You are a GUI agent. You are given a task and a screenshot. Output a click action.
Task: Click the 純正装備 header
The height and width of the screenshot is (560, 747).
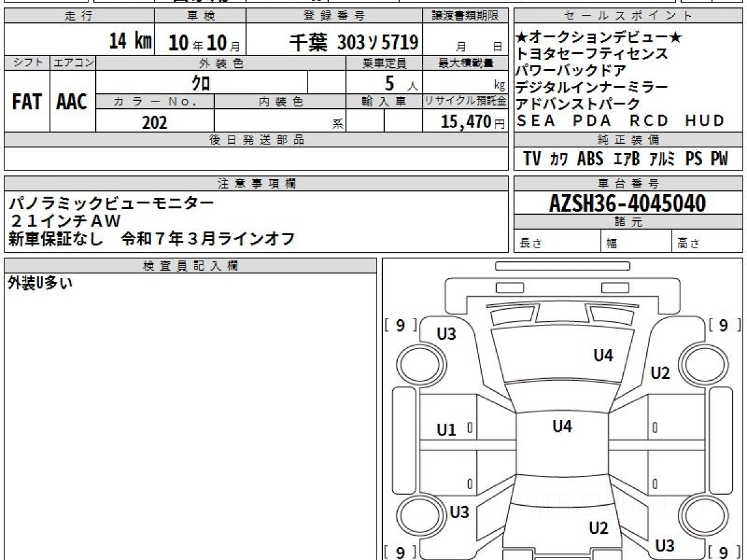coord(629,140)
